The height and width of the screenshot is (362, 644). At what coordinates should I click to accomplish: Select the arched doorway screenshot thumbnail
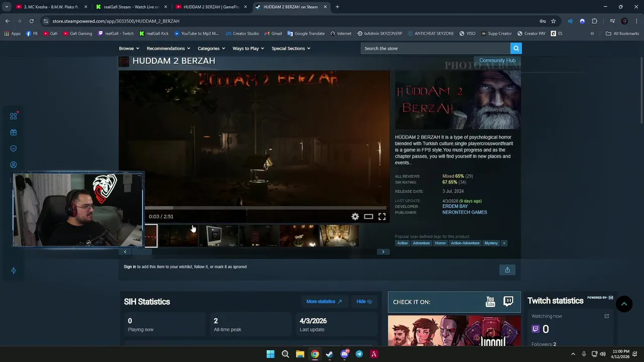point(339,236)
